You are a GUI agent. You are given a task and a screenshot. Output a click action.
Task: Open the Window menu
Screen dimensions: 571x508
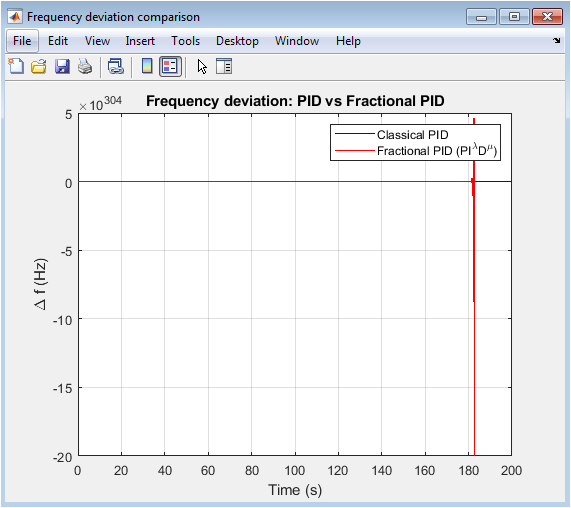click(x=297, y=41)
